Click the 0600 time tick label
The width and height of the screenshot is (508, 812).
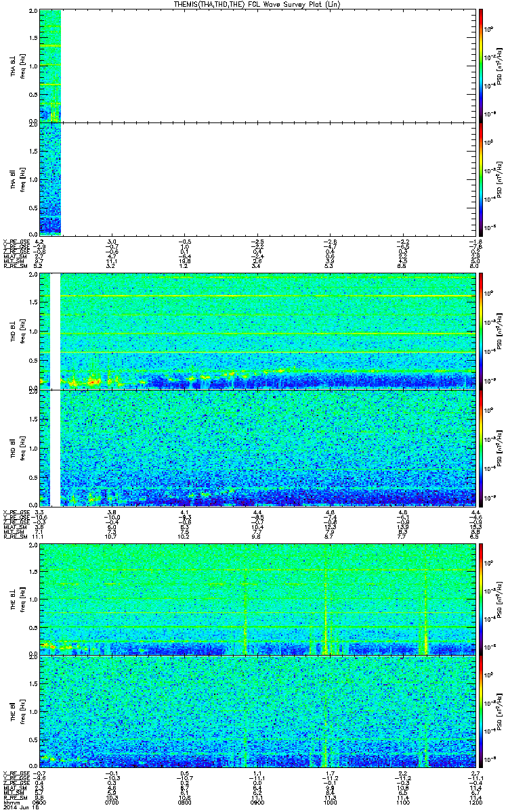pos(40,803)
